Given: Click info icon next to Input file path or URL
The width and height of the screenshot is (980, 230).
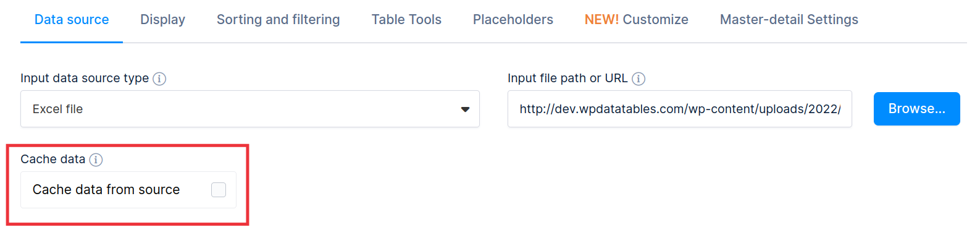Looking at the screenshot, I should 639,79.
